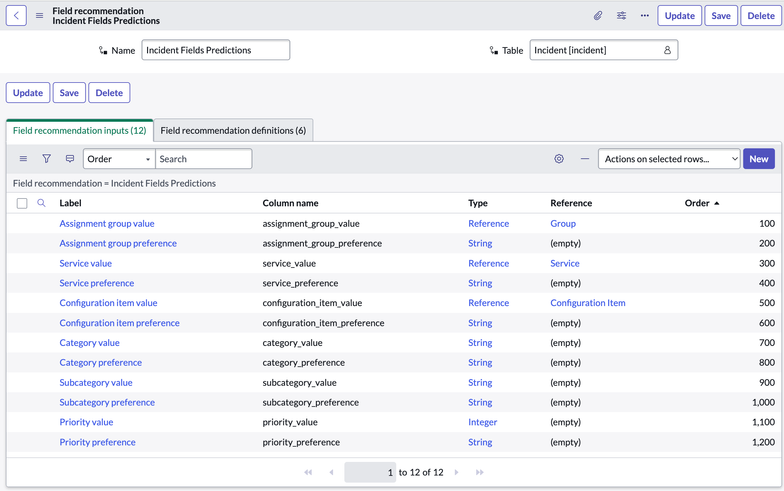Go to the first page arrow
The height and width of the screenshot is (491, 784).
(308, 472)
